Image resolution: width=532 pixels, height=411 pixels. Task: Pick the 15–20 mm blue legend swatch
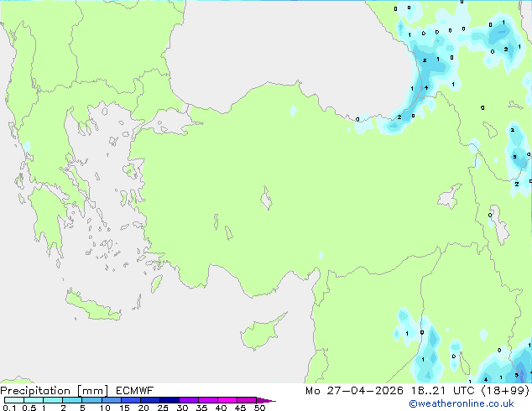[130, 400]
